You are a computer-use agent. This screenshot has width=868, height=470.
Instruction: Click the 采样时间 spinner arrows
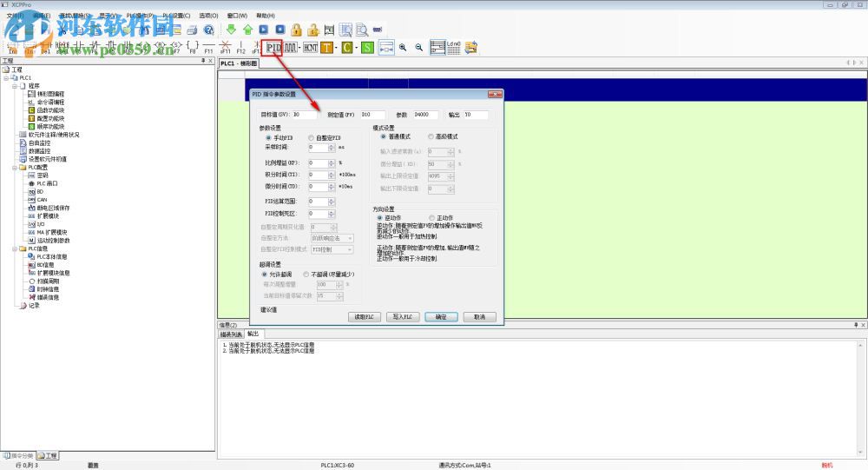[331, 148]
